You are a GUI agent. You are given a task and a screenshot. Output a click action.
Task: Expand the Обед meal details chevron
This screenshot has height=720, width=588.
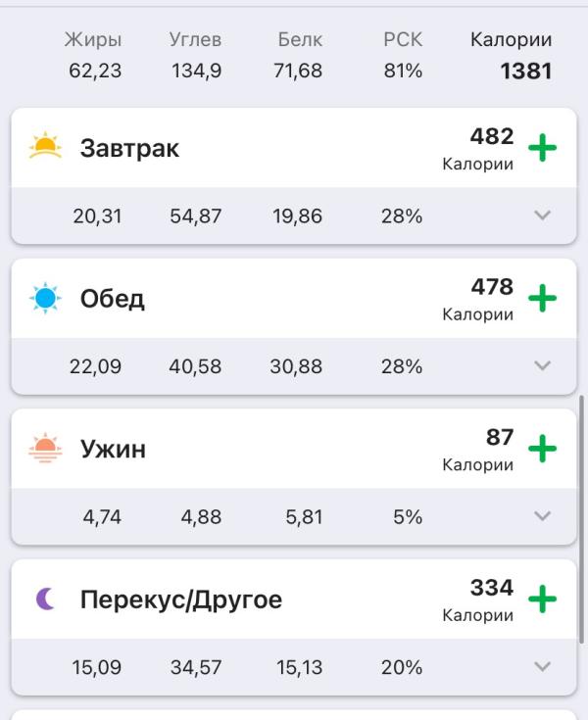coord(542,366)
